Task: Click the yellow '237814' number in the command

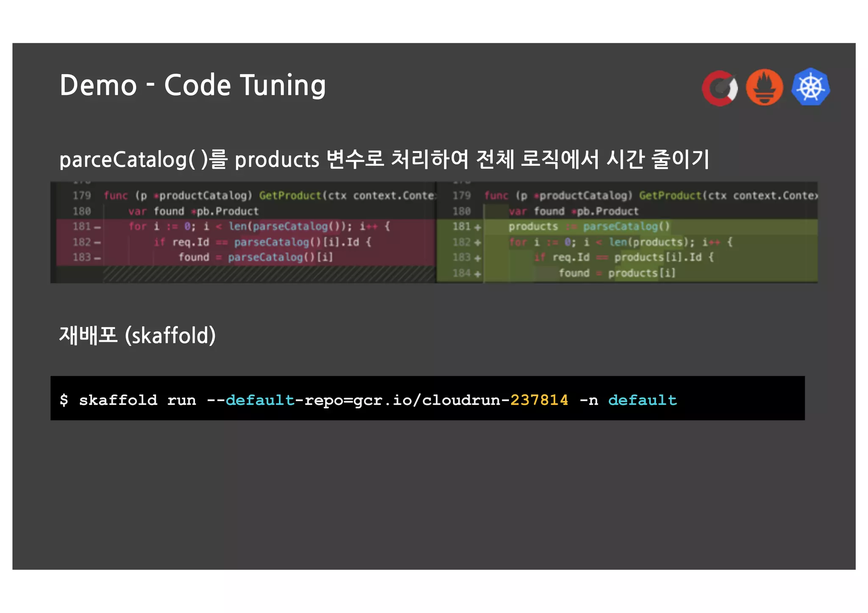Action: point(539,400)
